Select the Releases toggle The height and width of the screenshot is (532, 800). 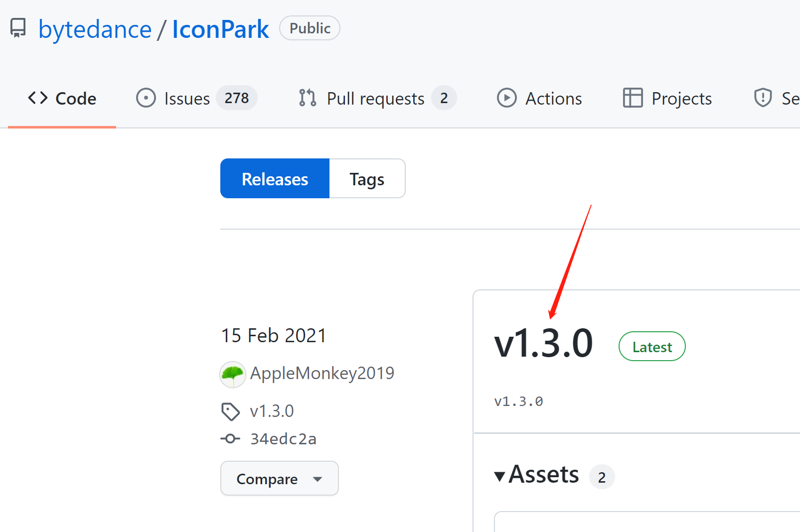coord(275,178)
